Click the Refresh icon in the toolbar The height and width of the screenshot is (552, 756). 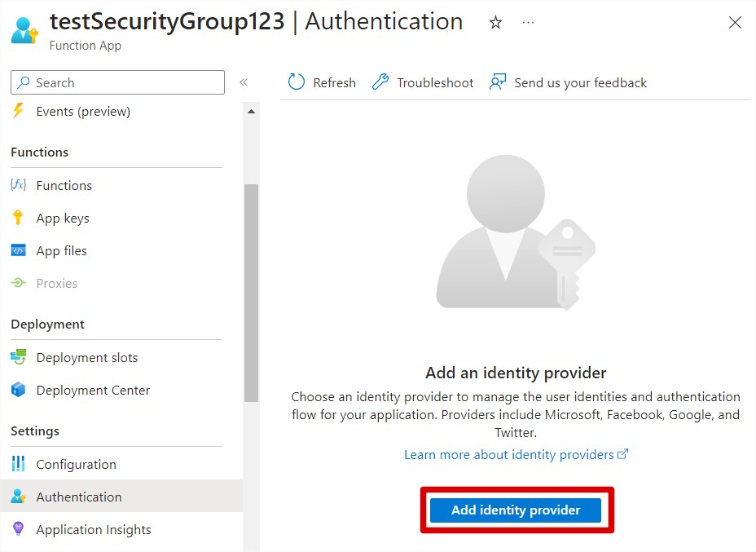click(x=297, y=82)
